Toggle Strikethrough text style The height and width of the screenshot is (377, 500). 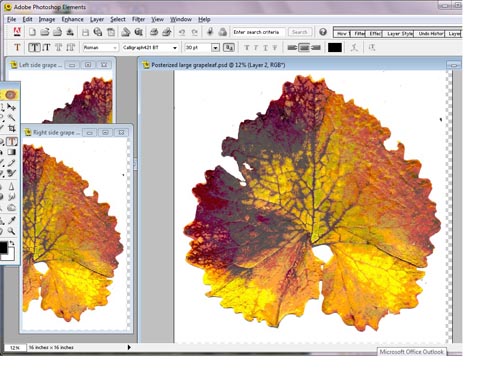(x=275, y=48)
